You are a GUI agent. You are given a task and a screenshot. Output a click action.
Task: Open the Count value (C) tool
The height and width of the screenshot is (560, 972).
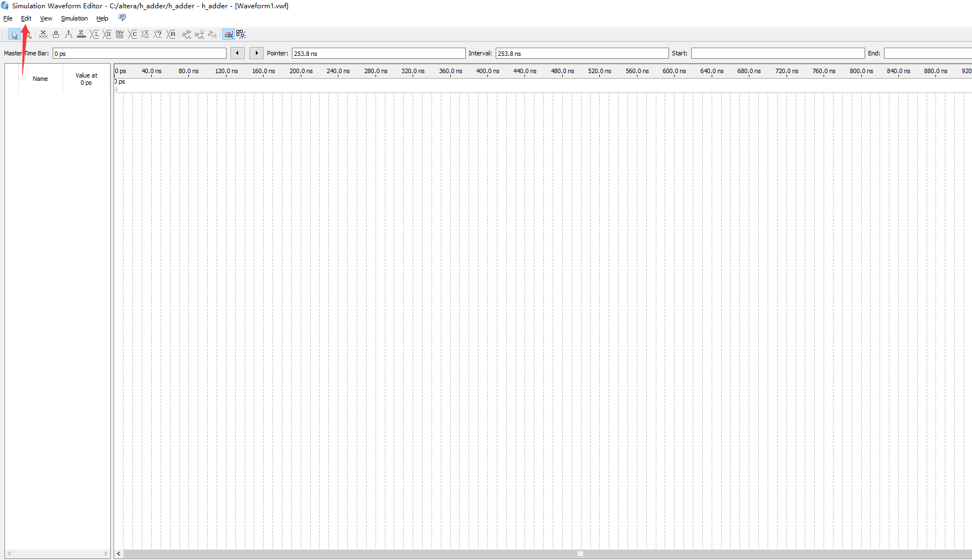(132, 34)
